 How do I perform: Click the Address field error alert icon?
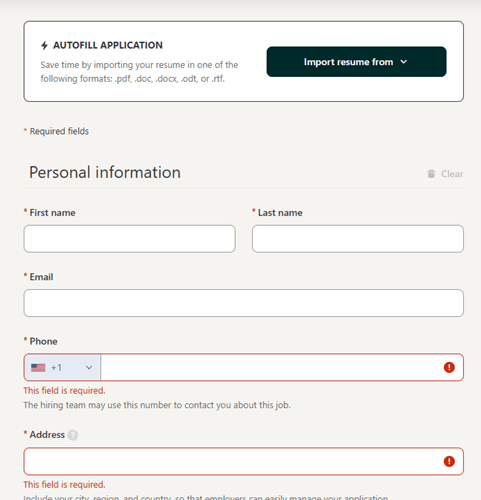tap(449, 461)
